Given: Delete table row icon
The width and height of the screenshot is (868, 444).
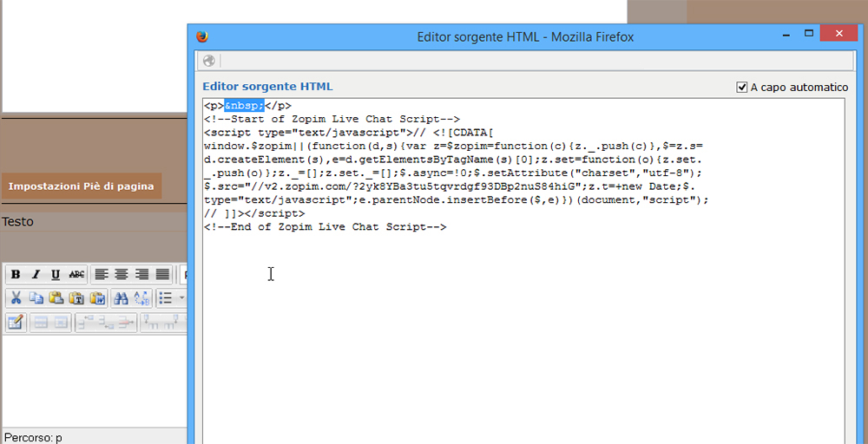Looking at the screenshot, I should 126,323.
